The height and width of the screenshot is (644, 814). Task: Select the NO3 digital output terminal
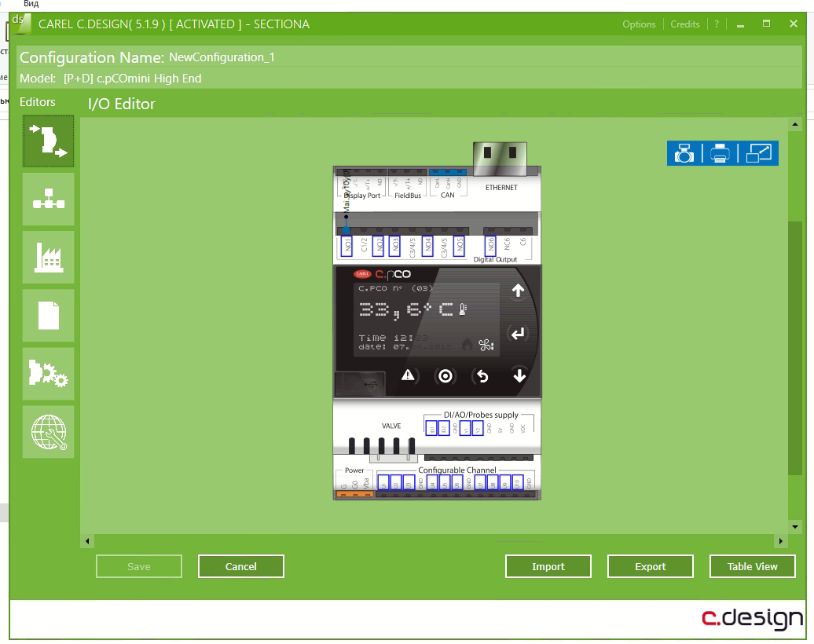tap(394, 246)
